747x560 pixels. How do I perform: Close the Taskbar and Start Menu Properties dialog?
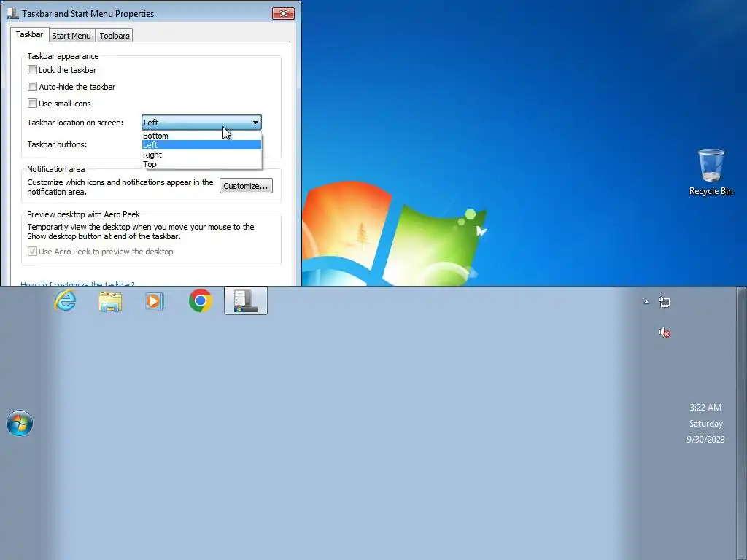coord(283,13)
